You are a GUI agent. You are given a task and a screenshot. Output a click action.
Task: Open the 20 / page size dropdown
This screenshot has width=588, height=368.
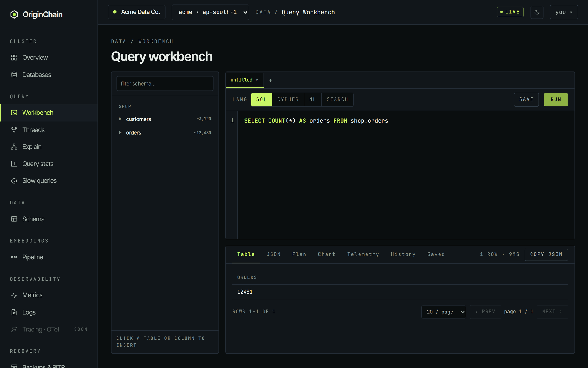(x=444, y=312)
